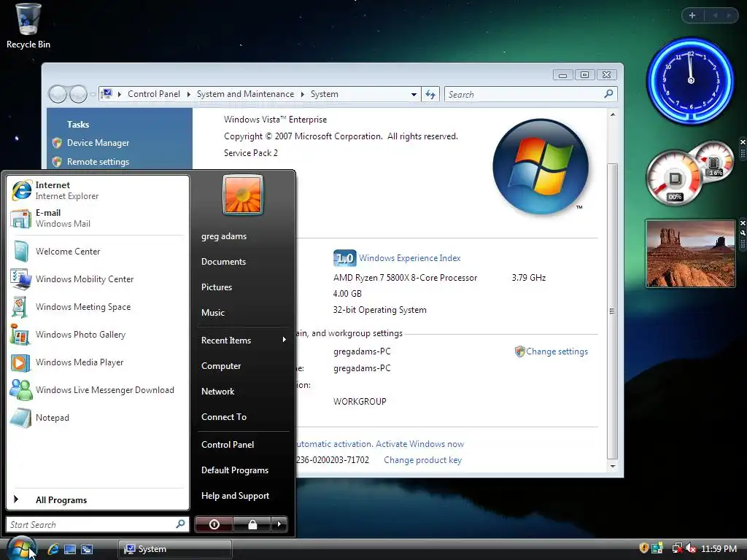747x560 pixels.
Task: Choose Connect To entry
Action: tap(224, 416)
